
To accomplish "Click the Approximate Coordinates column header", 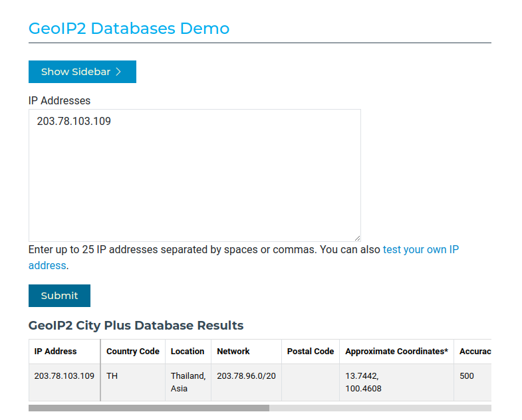I will click(x=396, y=352).
